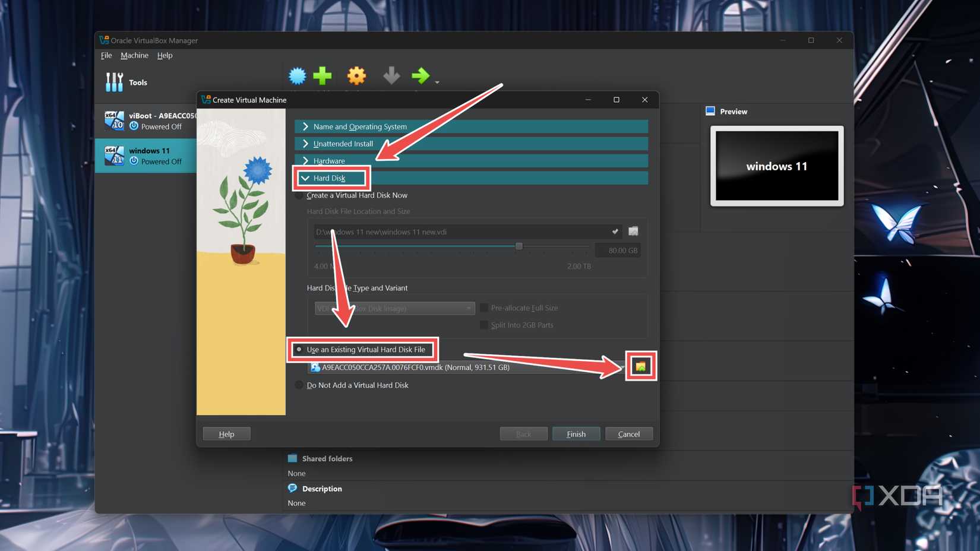Open the Machine menu

coord(134,55)
